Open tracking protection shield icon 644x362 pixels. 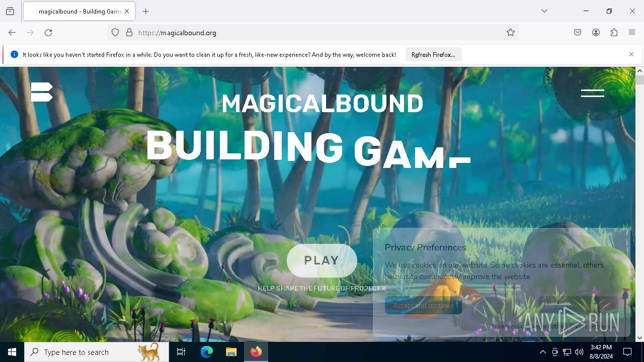coord(115,33)
